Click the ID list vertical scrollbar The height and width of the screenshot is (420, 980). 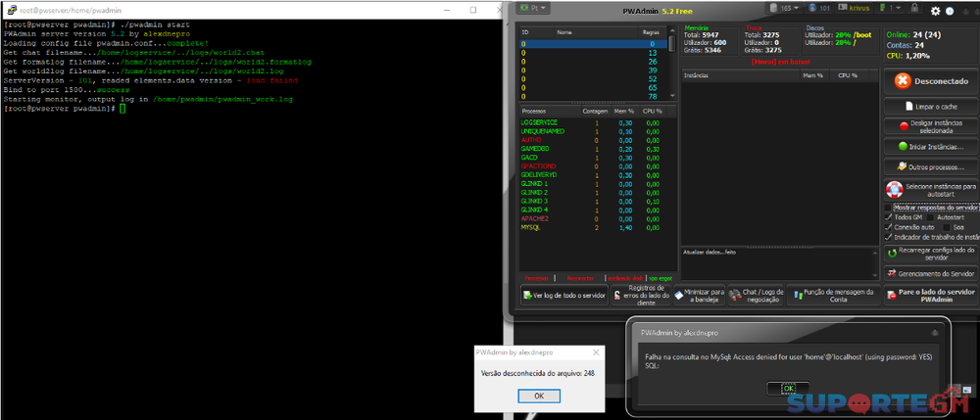(x=671, y=69)
